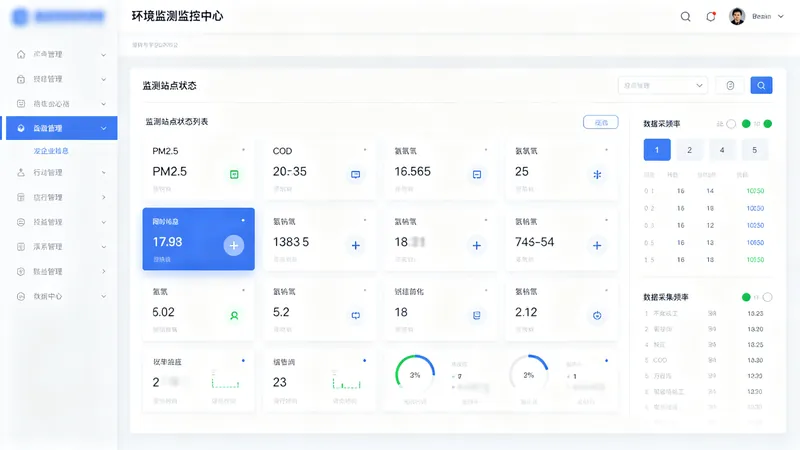The height and width of the screenshot is (450, 800).
Task: Click the value 14 in the frequency table
Action: coord(710,191)
